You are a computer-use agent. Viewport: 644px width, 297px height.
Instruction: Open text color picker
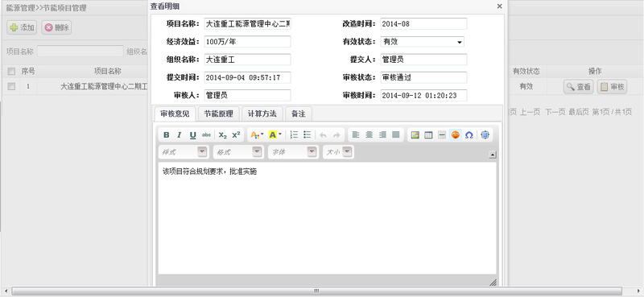pos(257,134)
